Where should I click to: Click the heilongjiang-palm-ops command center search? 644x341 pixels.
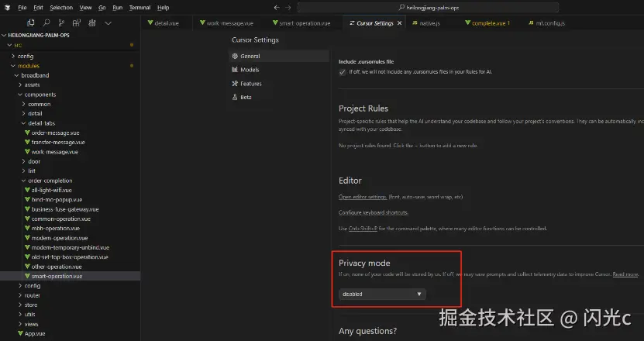tap(428, 8)
